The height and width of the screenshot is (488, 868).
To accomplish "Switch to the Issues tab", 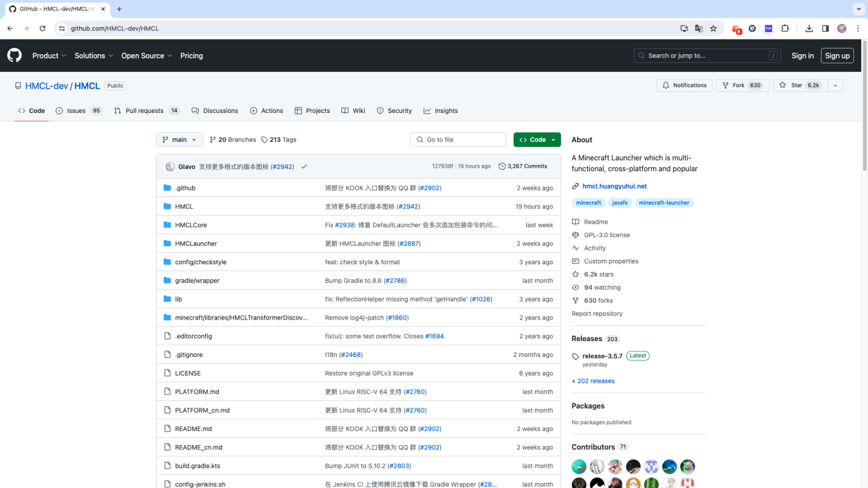I will pyautogui.click(x=77, y=111).
